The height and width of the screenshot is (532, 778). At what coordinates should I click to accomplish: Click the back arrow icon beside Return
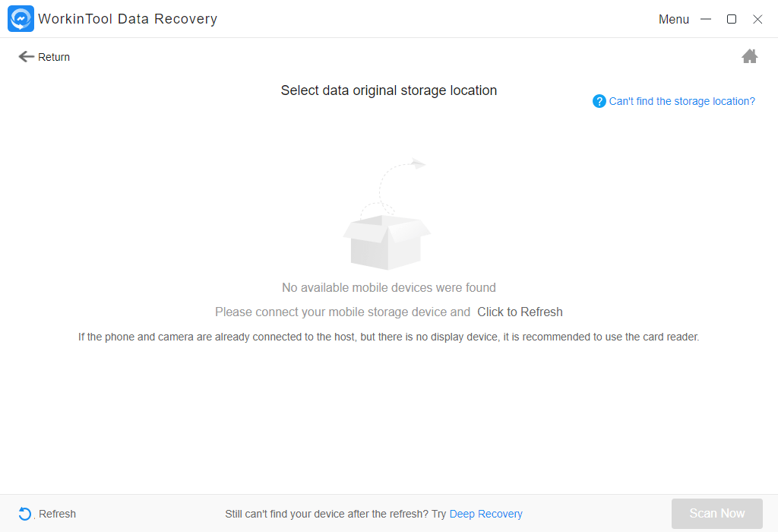tap(27, 57)
